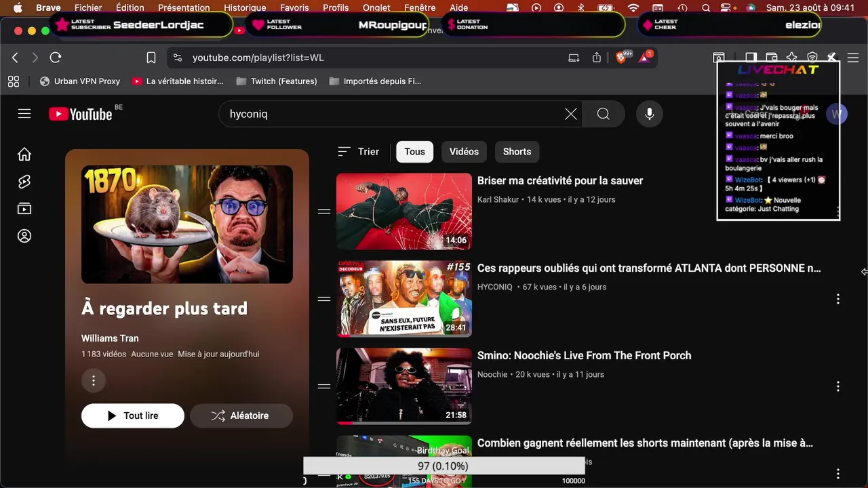Open options menu for the HYCONIQ Atlanta video
Image resolution: width=868 pixels, height=488 pixels.
pos(838,299)
